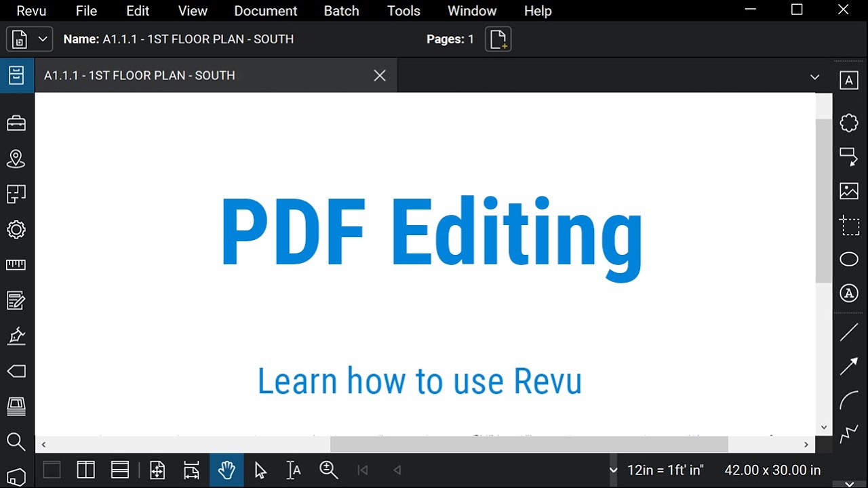The image size is (868, 488).
Task: Click the scroll right arrow
Action: pyautogui.click(x=806, y=445)
